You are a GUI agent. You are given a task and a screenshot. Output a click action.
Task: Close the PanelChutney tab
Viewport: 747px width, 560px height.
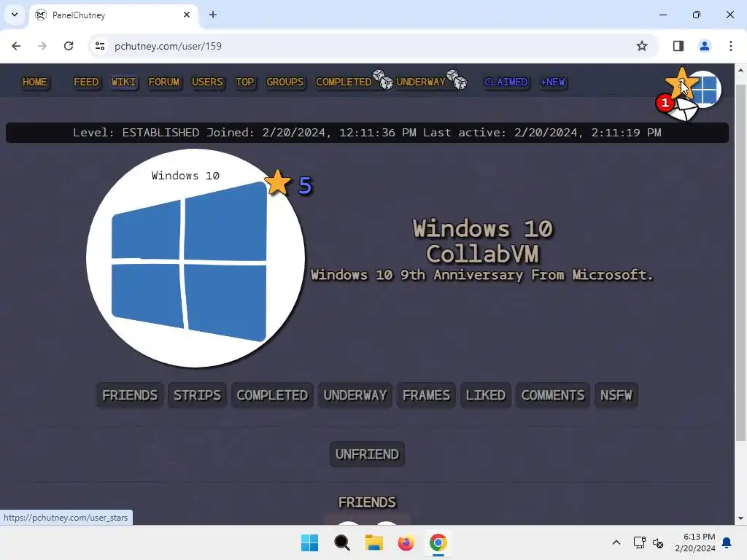187,15
